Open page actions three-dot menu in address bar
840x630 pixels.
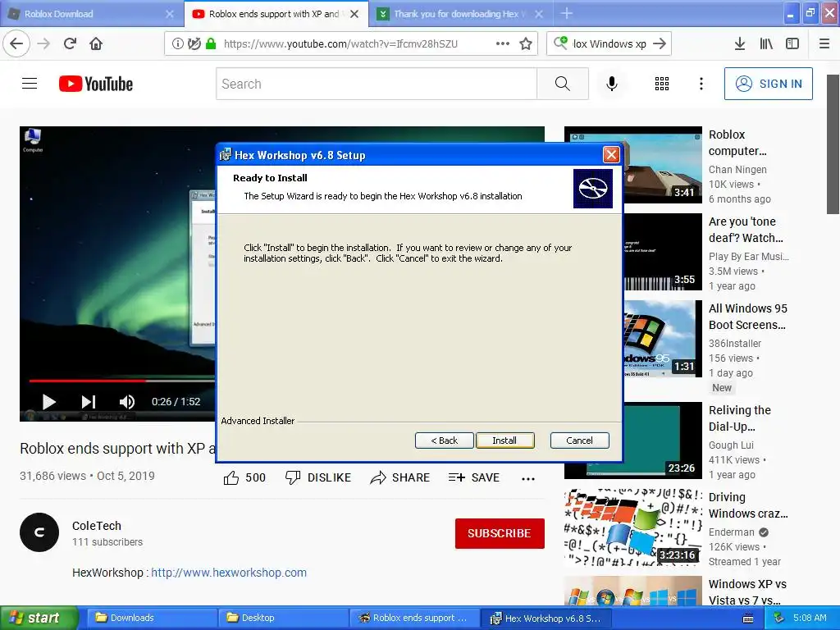coord(503,44)
